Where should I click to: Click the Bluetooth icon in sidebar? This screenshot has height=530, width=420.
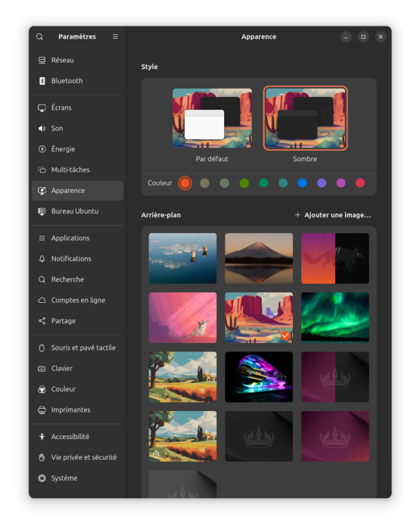[42, 81]
